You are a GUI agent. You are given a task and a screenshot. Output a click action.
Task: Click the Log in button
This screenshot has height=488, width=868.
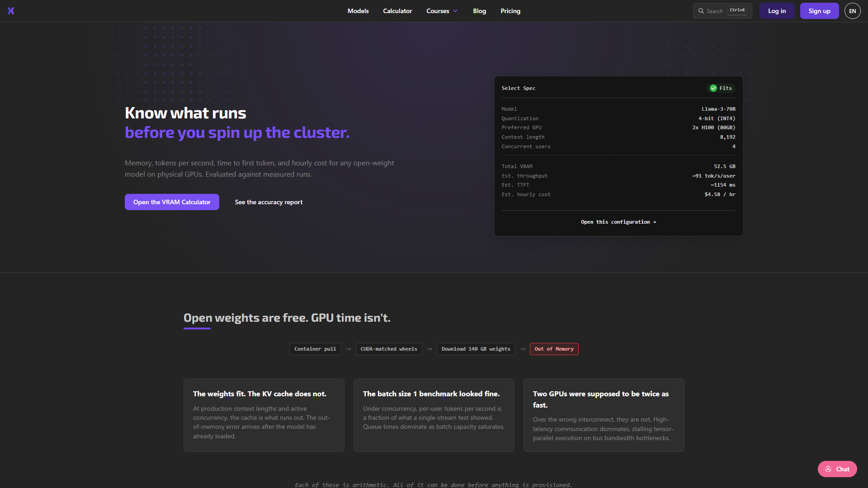tap(777, 11)
